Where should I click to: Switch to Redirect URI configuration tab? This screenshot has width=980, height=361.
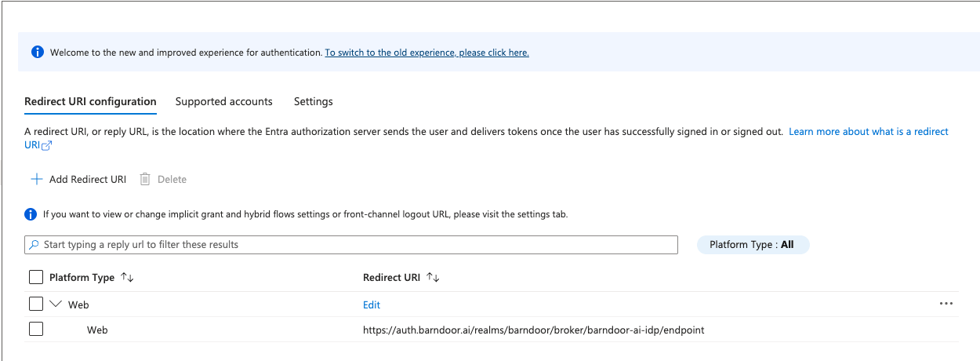tap(90, 101)
